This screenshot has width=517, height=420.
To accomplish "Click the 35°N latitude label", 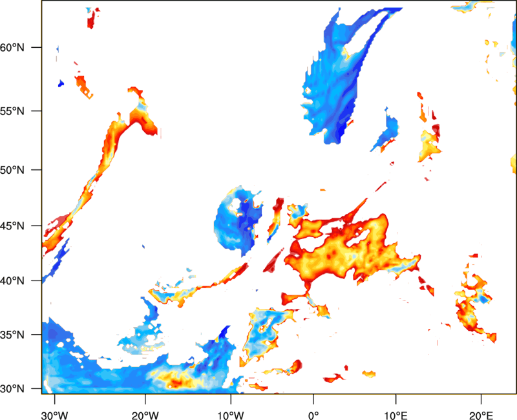I will (x=12, y=335).
